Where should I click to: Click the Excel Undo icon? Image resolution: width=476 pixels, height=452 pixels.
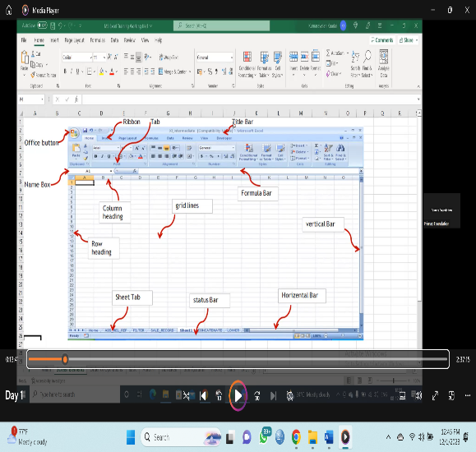click(x=60, y=25)
